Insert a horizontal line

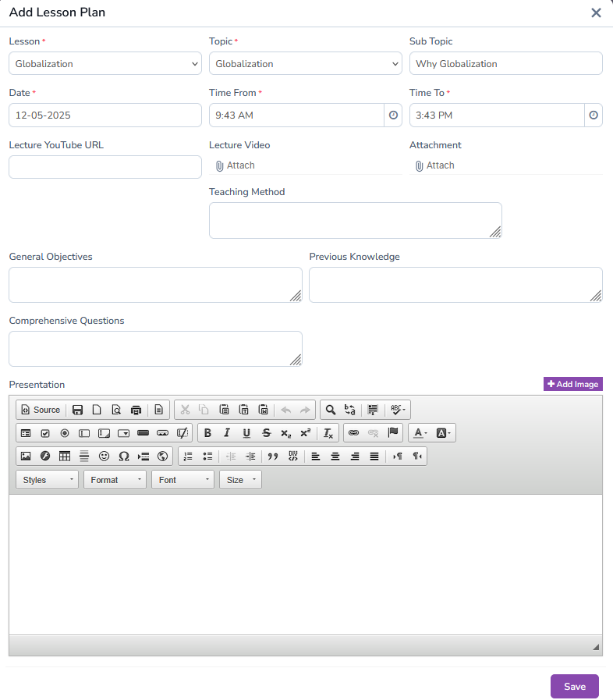[x=83, y=456]
